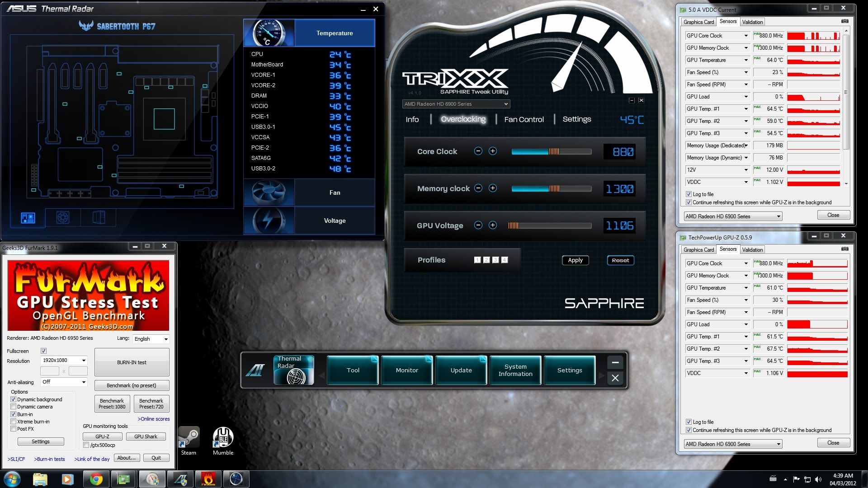Select the motherboard view icon in Thermal Radar

pos(28,218)
